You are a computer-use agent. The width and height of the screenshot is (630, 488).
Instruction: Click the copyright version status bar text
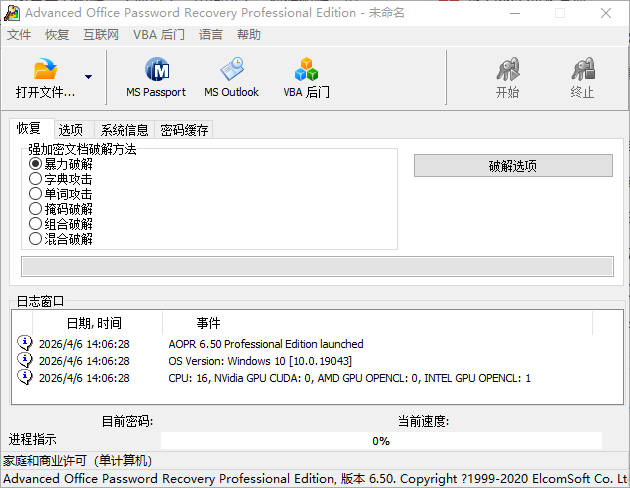click(315, 479)
